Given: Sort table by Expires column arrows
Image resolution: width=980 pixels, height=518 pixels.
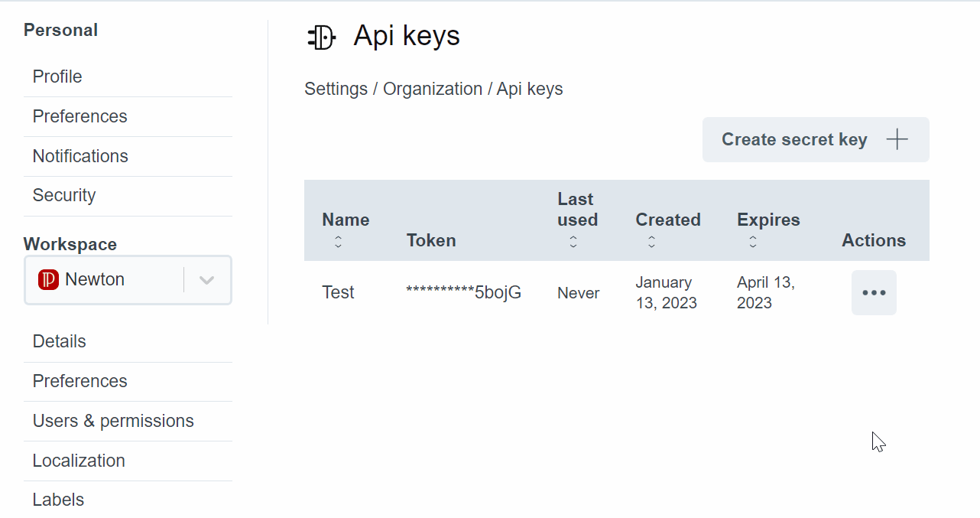Looking at the screenshot, I should pyautogui.click(x=753, y=242).
